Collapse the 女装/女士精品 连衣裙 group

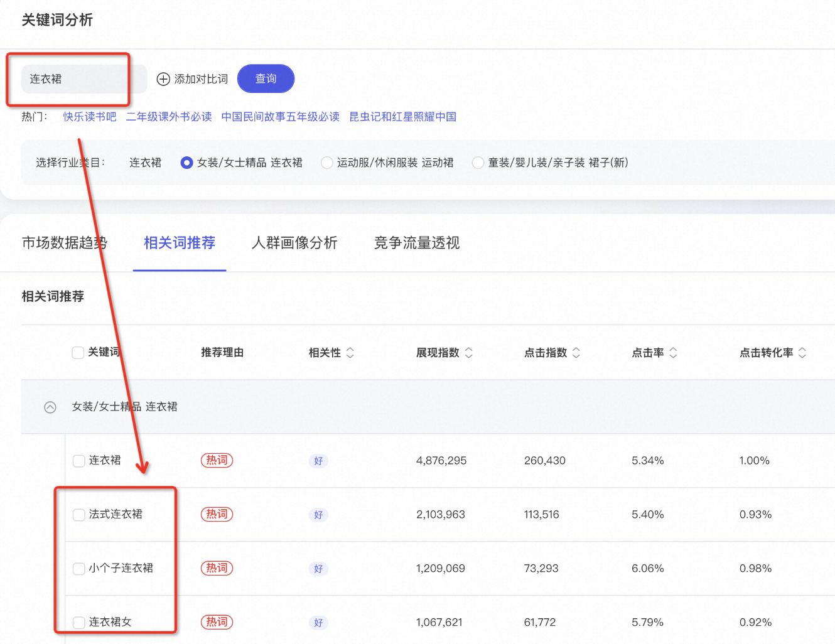pos(50,407)
